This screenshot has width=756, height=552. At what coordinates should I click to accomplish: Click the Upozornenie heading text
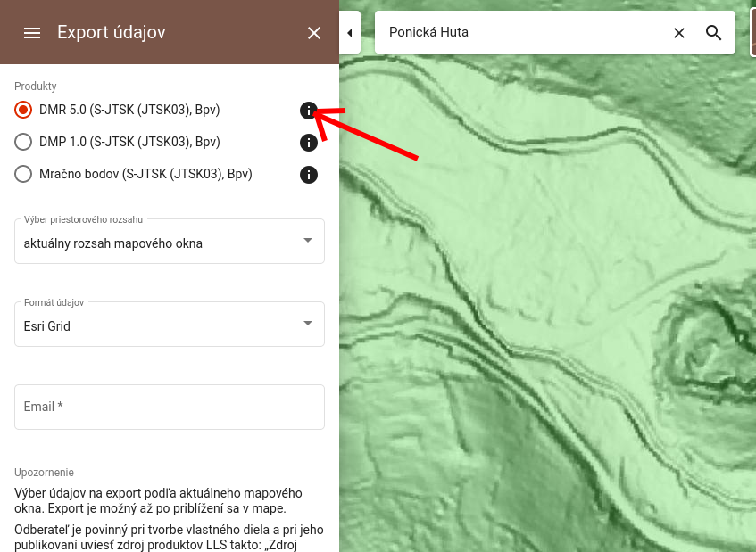pyautogui.click(x=44, y=473)
